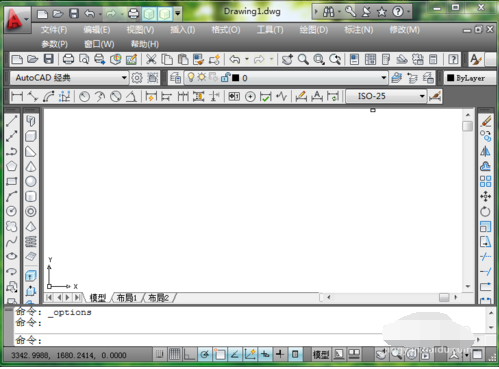Click the Save floppy icon in standard toolbar
This screenshot has height=369, width=499.
(49, 60)
